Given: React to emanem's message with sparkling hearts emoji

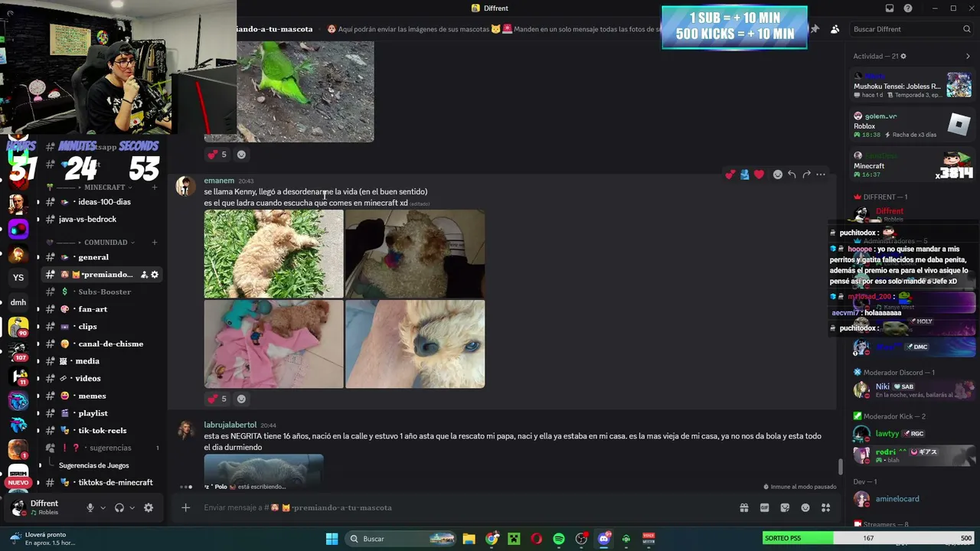Looking at the screenshot, I should pos(730,174).
